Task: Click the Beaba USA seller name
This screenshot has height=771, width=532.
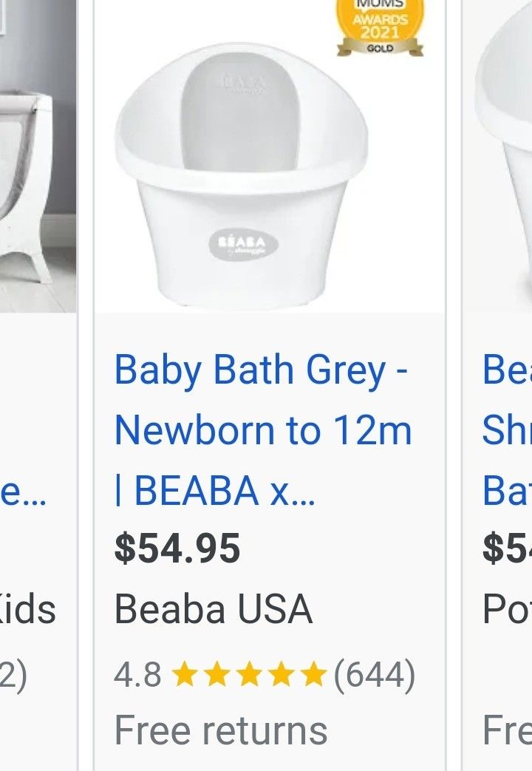Action: 212,608
